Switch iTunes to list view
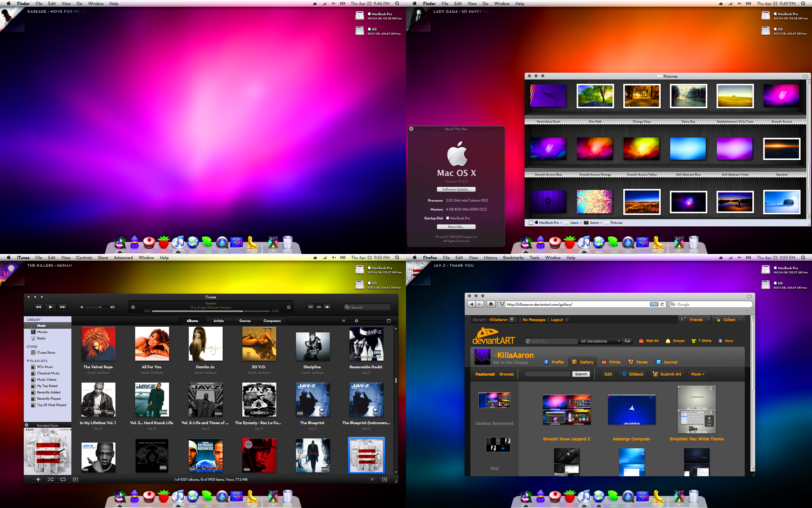 (311, 307)
